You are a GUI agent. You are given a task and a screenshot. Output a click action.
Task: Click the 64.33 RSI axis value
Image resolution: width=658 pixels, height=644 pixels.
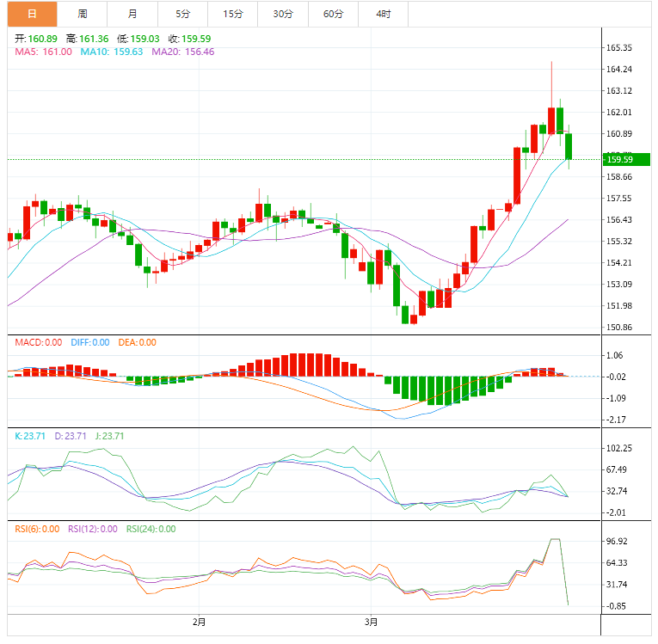point(617,563)
